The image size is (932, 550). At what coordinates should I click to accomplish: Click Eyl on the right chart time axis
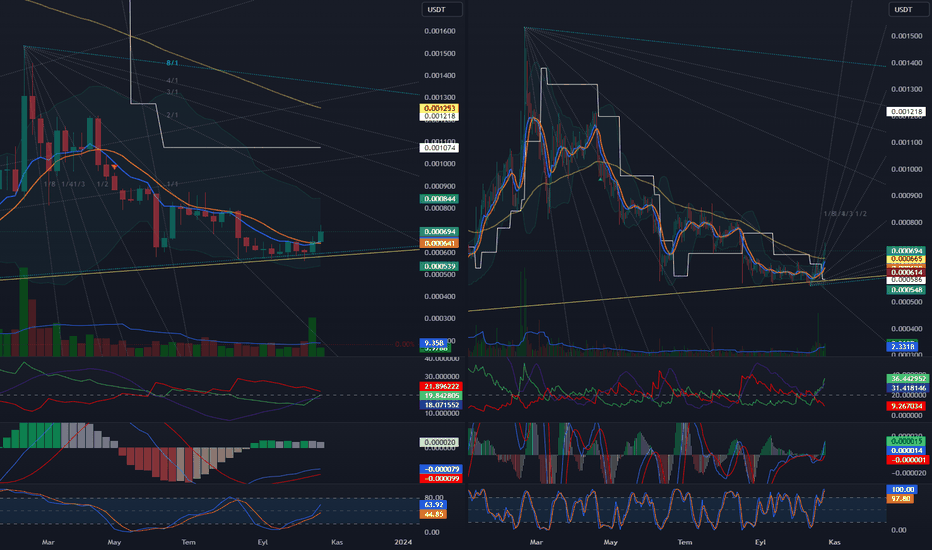(x=760, y=542)
